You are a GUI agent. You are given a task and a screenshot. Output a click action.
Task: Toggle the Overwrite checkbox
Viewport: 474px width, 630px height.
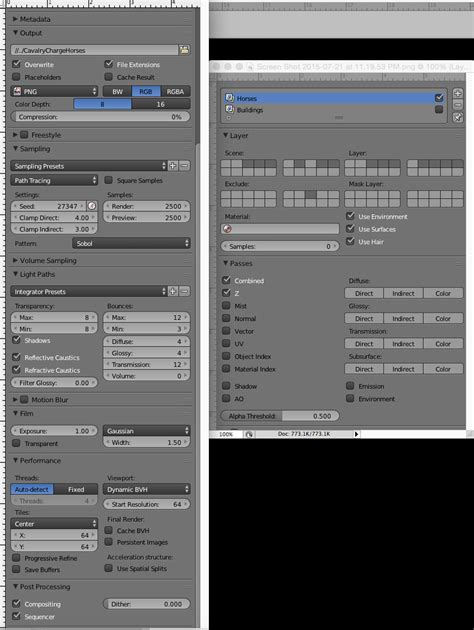tap(16, 64)
